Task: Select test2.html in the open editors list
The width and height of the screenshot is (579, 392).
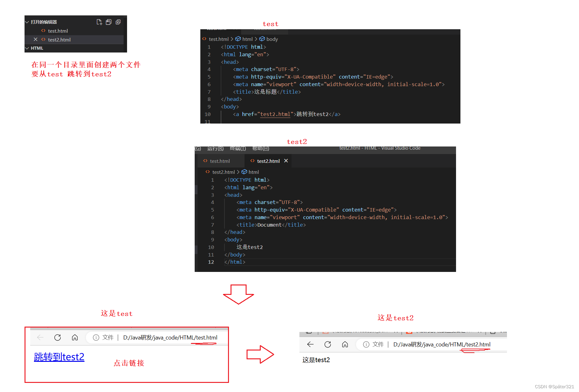Action: click(59, 40)
